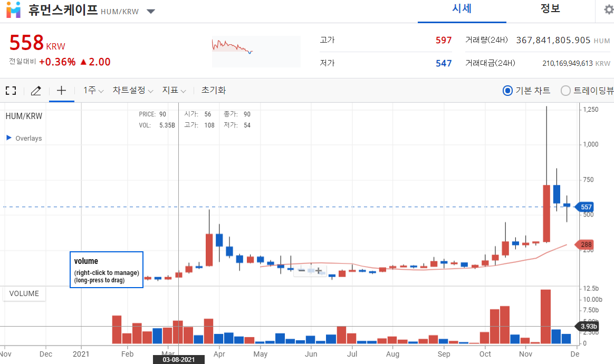Expand the Overlays triangle
614x364 pixels.
(9, 137)
